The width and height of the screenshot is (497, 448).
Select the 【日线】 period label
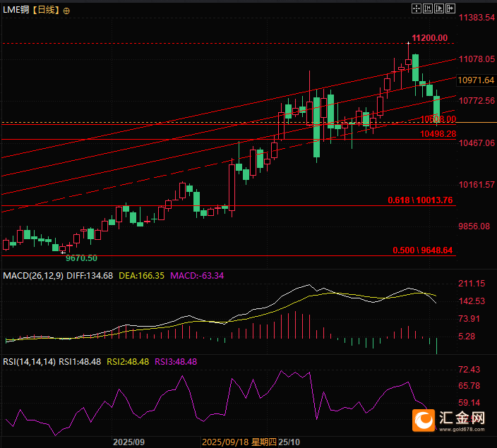(x=47, y=10)
